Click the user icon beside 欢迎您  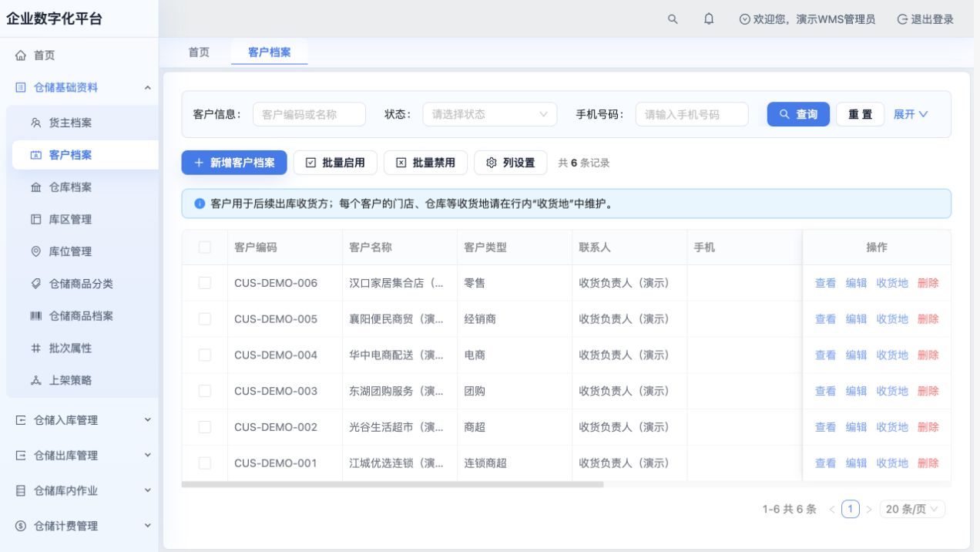[x=744, y=19]
